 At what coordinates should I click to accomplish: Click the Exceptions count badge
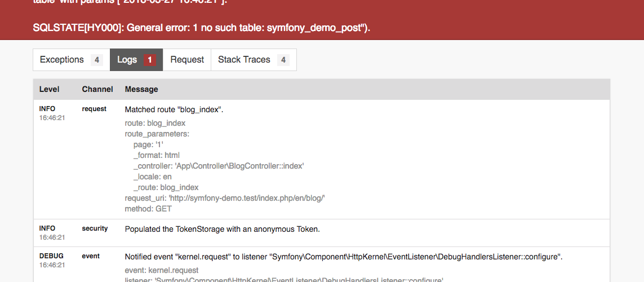[x=97, y=60]
